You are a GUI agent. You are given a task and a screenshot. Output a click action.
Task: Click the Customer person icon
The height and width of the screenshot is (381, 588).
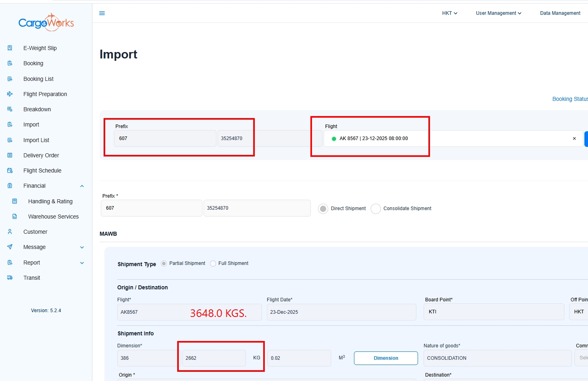coord(10,232)
